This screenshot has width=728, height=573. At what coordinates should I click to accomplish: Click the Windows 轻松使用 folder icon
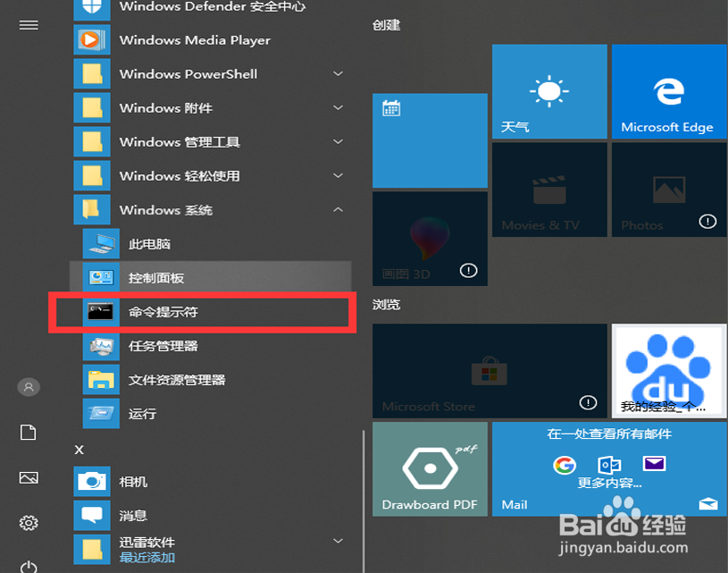click(92, 175)
